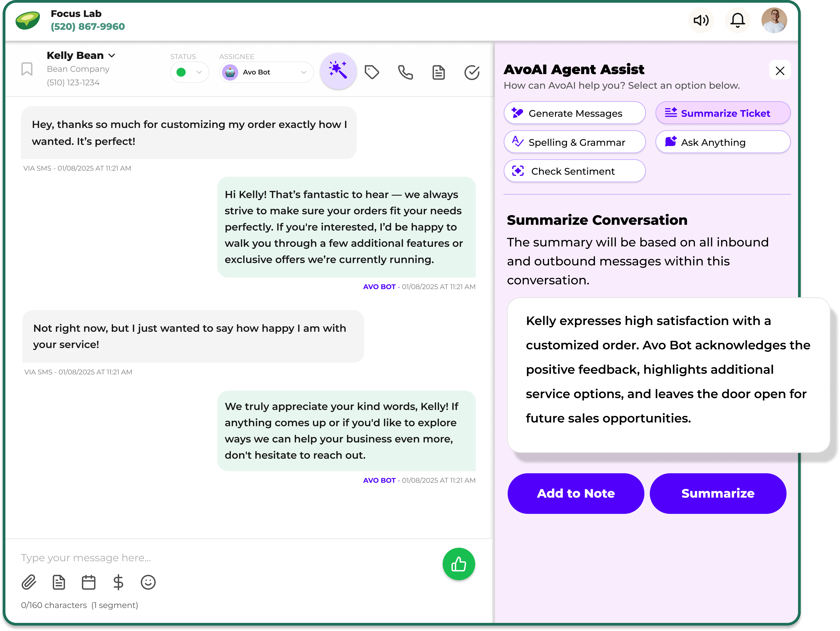The image size is (840, 631).
Task: Click the "We truly appreciate your kind words" bubble
Action: (x=346, y=430)
